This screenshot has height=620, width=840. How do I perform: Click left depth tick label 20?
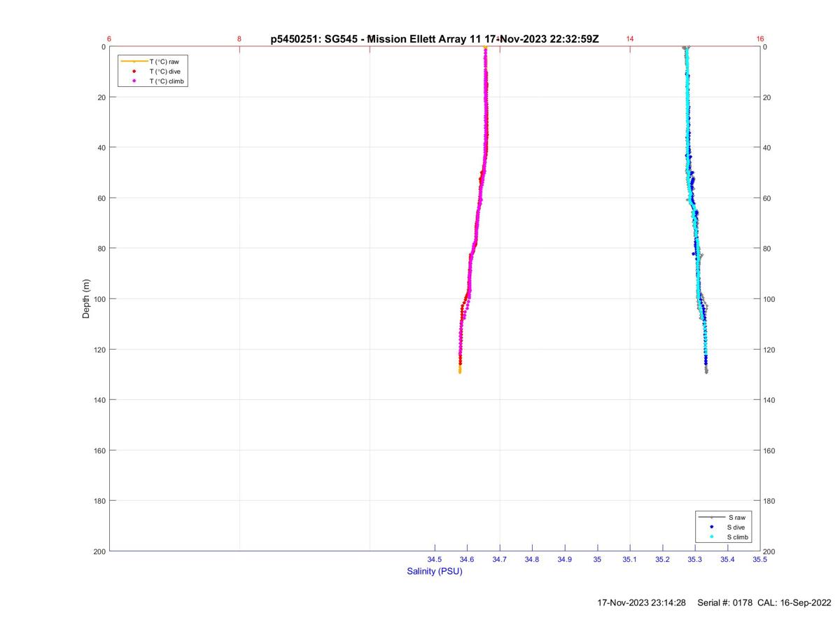click(101, 97)
